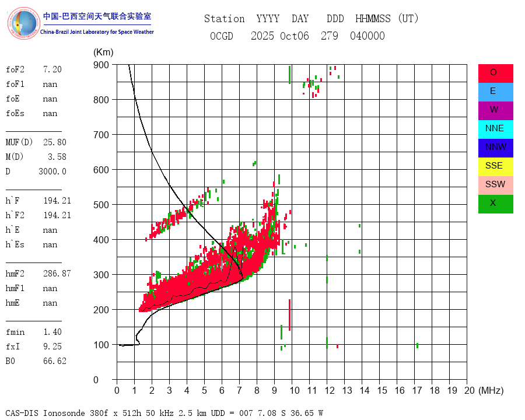Click the MUF(D) value 25.80
The height and width of the screenshot is (420, 525).
click(55, 142)
